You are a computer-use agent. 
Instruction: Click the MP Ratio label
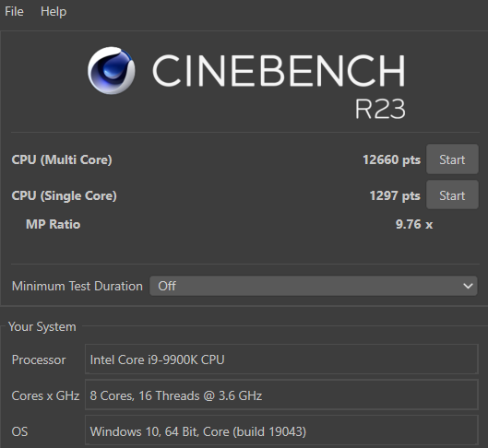[54, 224]
